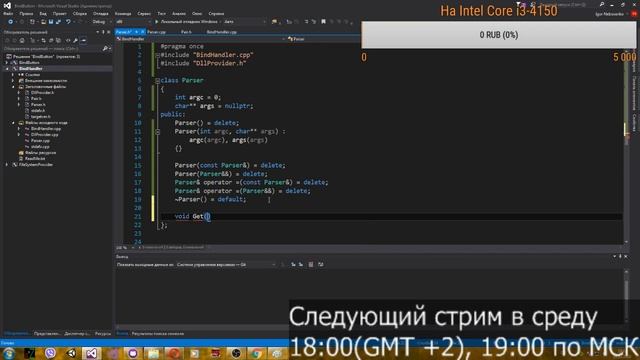Click Sync with Active Document in Solution Explorer
The height and width of the screenshot is (360, 640).
click(43, 40)
